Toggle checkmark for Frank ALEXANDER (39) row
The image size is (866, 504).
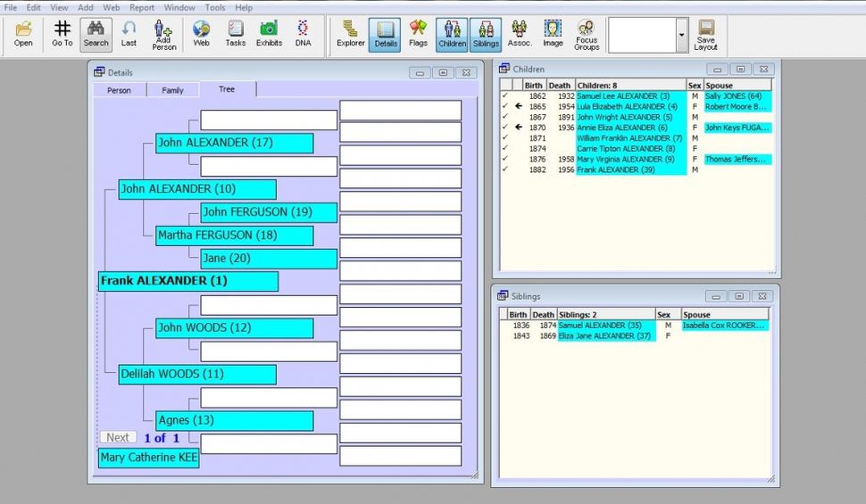point(505,169)
